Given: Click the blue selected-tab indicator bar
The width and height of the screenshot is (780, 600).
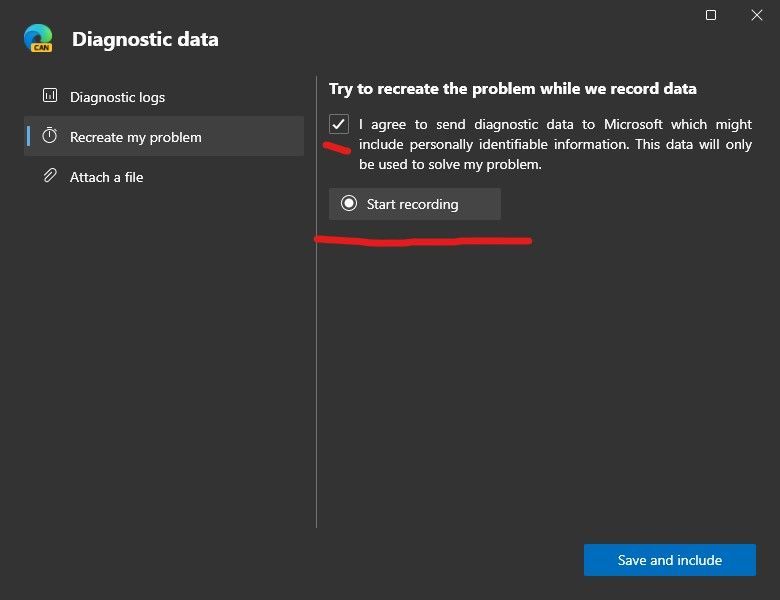Looking at the screenshot, I should (27, 136).
